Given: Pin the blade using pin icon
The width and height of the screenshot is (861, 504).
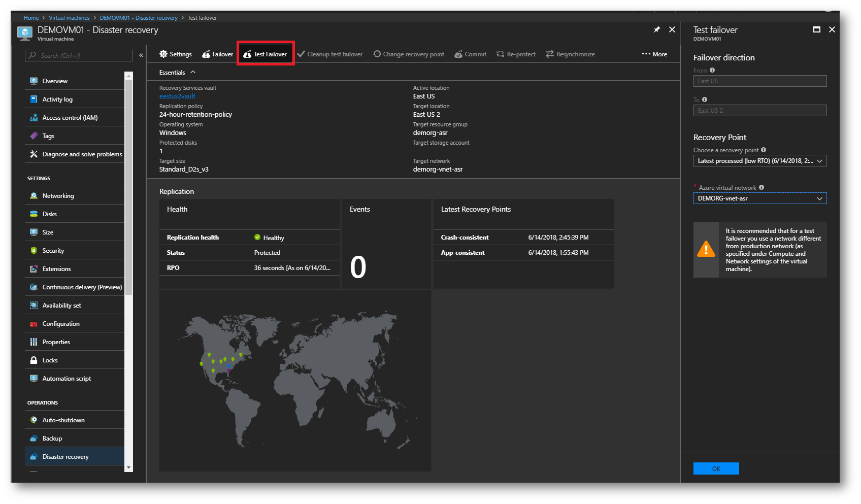Looking at the screenshot, I should [657, 29].
